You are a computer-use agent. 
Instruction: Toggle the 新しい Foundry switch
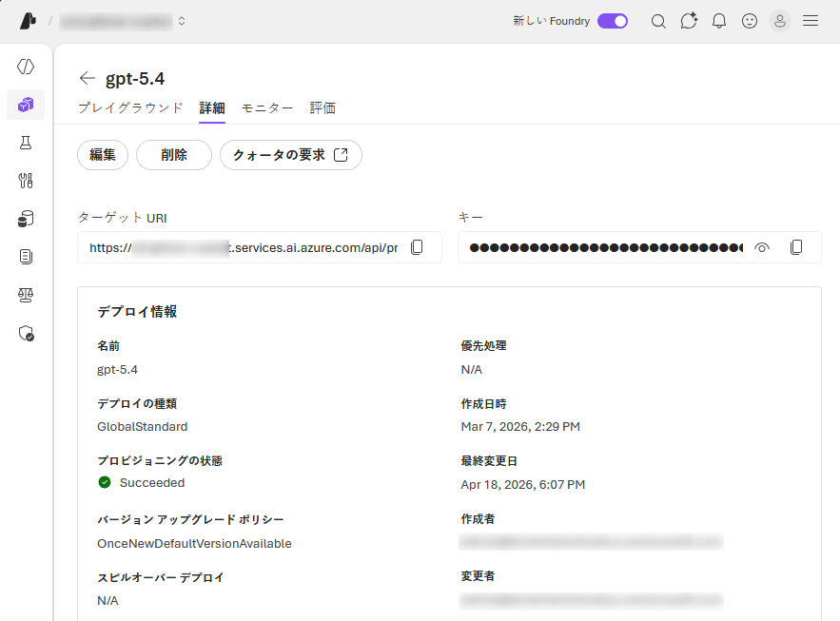tap(613, 21)
